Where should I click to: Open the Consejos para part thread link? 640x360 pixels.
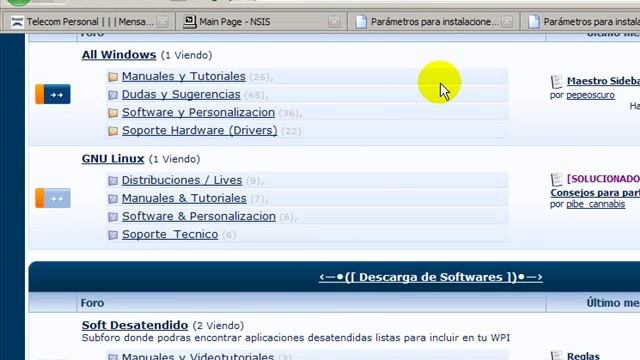click(x=595, y=192)
